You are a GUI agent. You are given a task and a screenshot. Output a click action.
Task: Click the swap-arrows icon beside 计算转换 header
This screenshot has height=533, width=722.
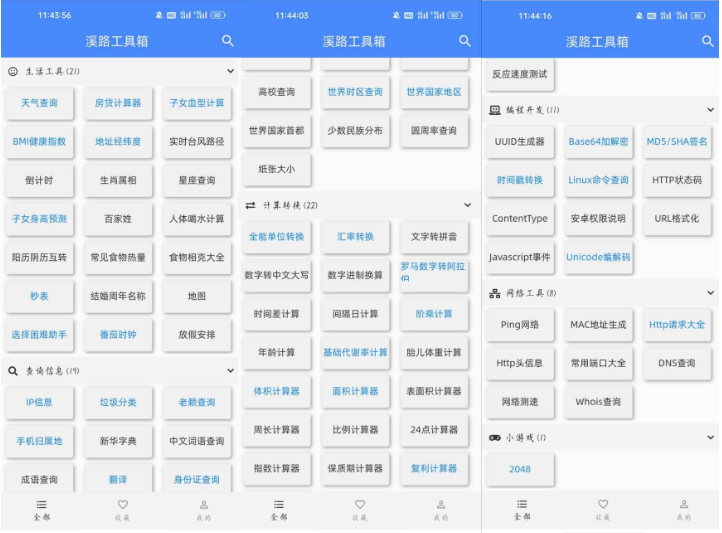[250, 205]
